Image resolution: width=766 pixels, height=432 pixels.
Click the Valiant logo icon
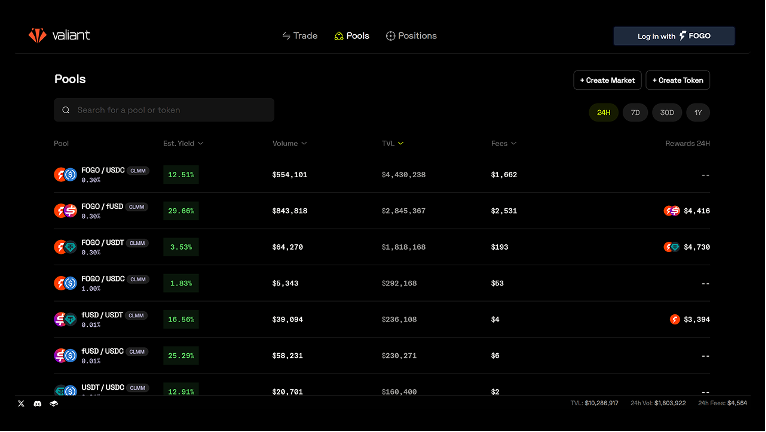click(37, 36)
